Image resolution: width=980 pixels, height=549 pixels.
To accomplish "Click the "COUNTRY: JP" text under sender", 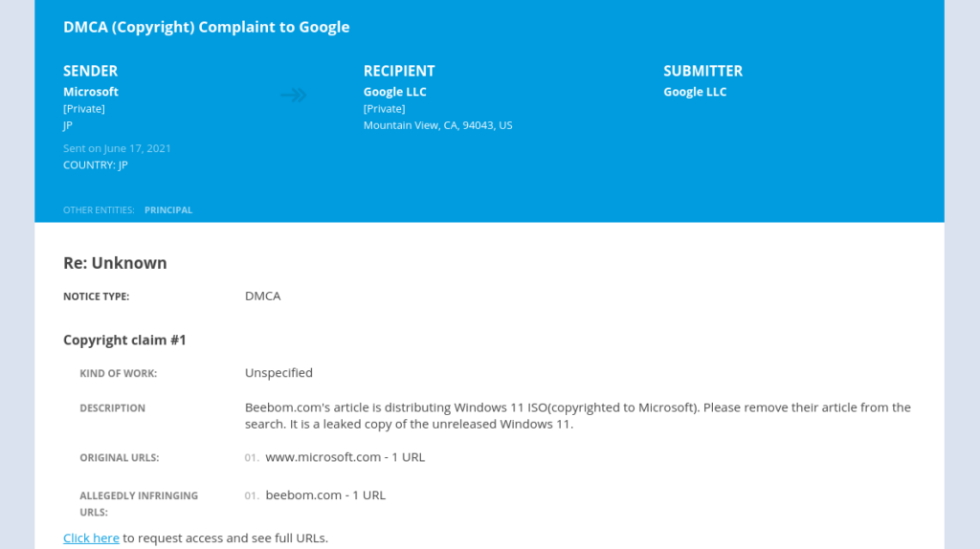I will click(95, 165).
